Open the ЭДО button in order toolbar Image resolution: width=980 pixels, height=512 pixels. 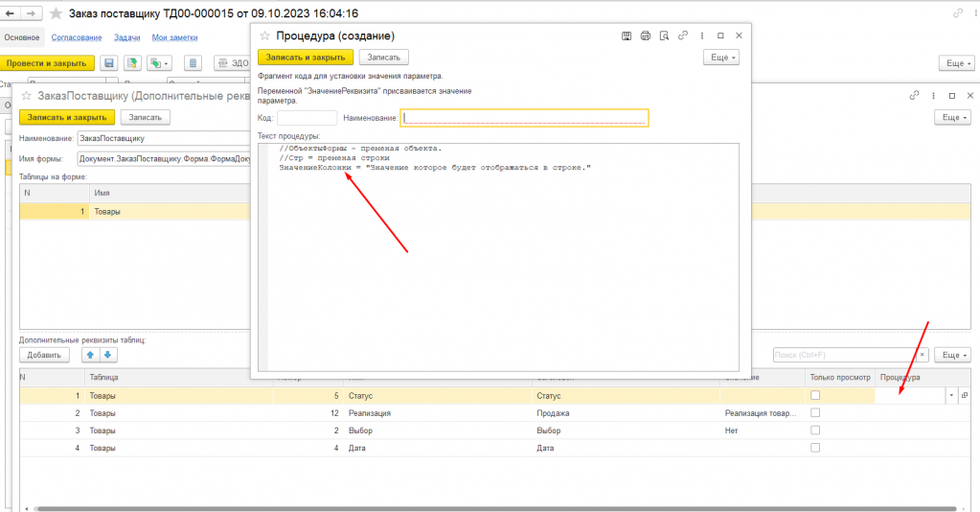click(x=233, y=63)
